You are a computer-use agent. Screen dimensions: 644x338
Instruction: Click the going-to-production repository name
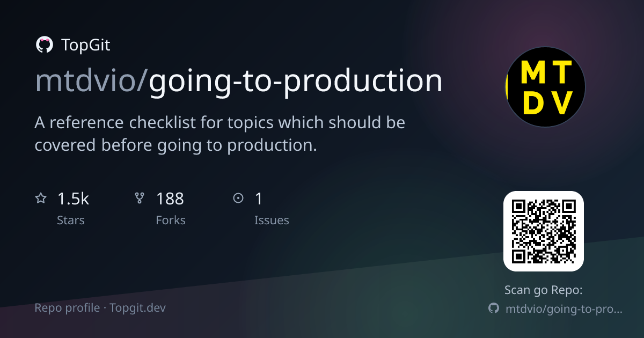pos(296,81)
